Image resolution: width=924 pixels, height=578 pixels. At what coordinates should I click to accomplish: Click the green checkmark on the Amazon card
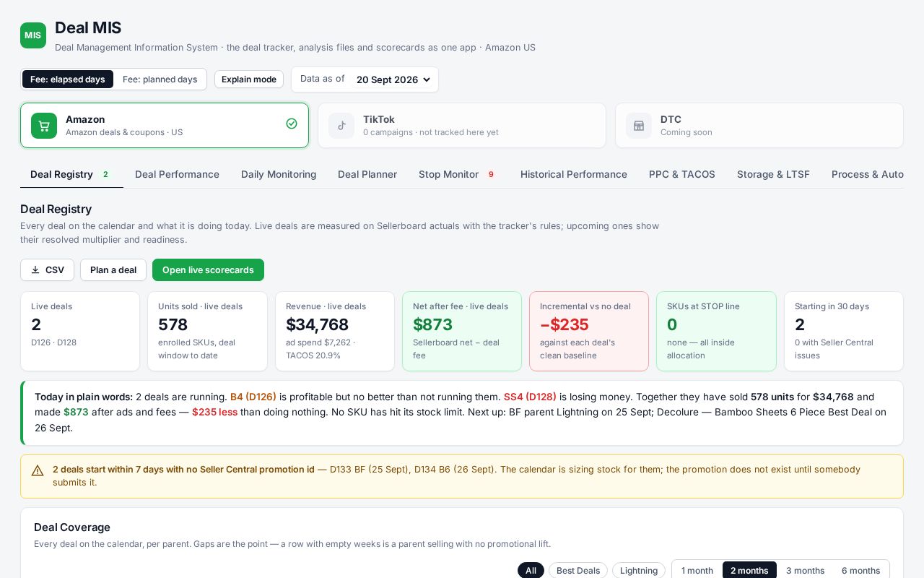tap(292, 124)
